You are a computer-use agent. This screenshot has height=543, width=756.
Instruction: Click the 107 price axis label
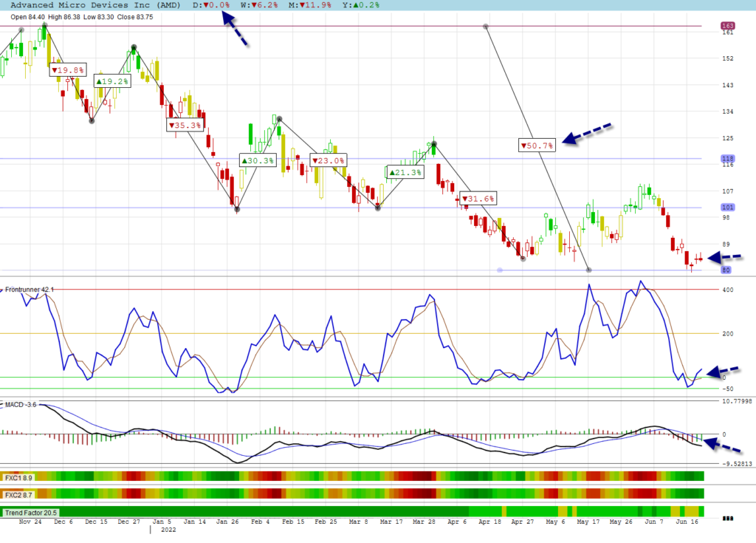click(x=728, y=191)
